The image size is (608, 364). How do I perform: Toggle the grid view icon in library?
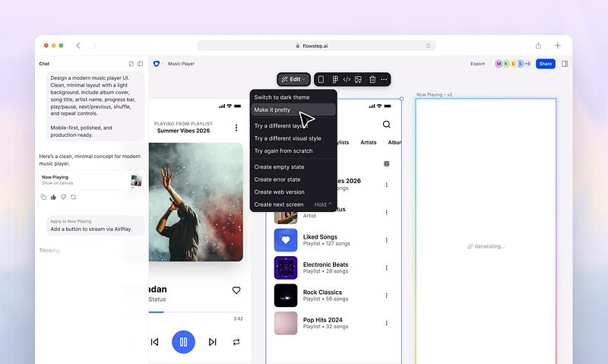[387, 163]
